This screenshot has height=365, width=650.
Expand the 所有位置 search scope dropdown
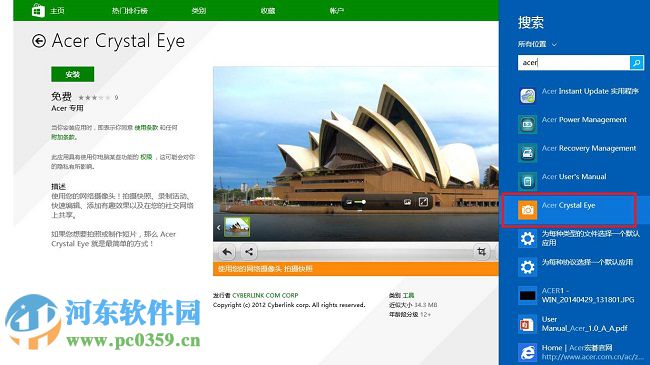(537, 44)
